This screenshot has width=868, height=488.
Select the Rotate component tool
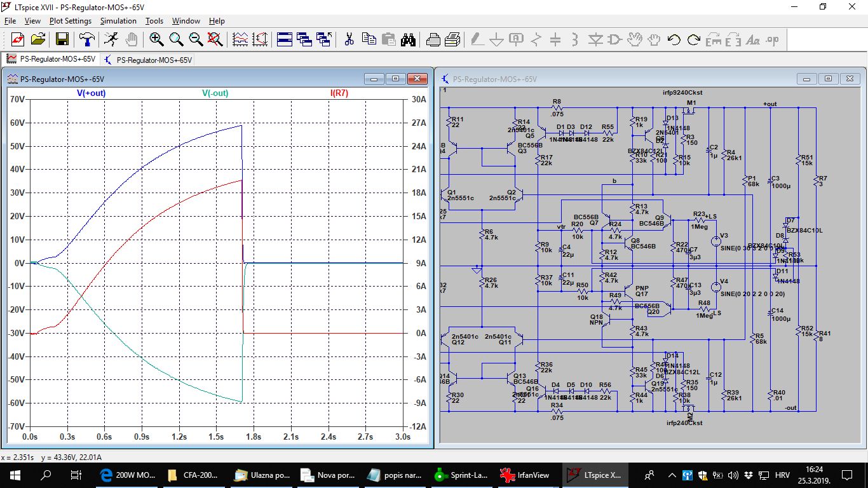tap(713, 39)
